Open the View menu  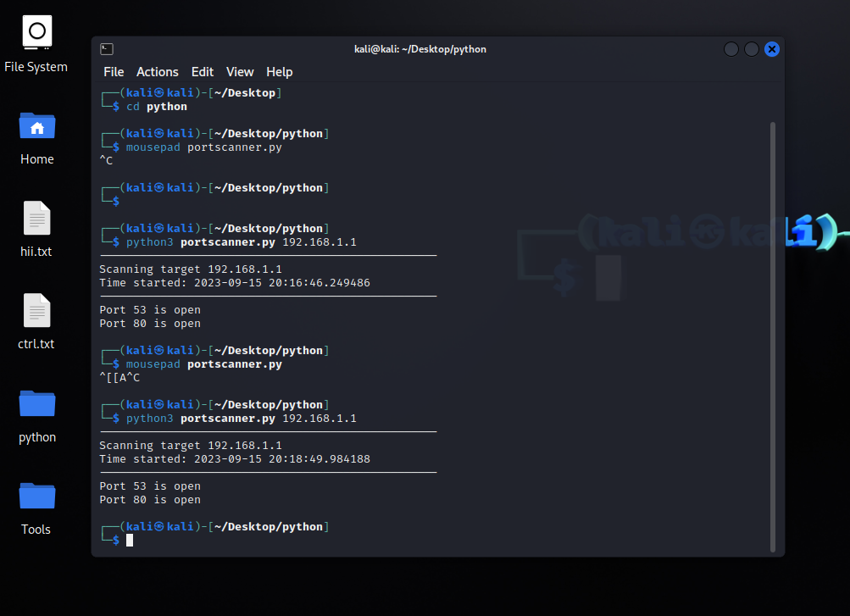click(x=240, y=72)
